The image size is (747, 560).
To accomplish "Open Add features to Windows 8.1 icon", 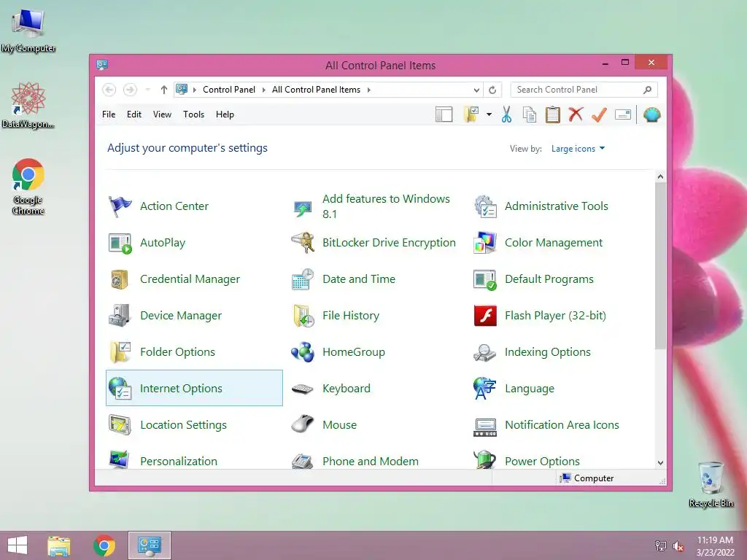I will [x=303, y=208].
